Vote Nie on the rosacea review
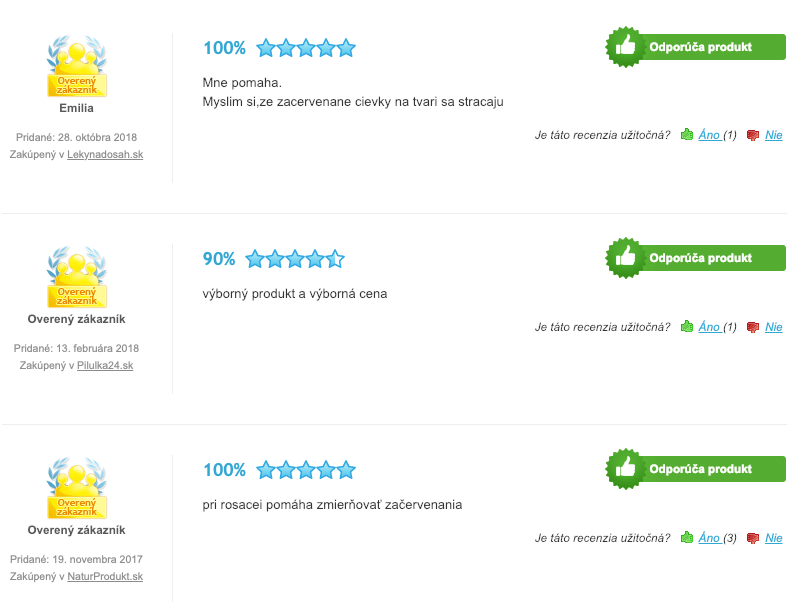 point(774,538)
